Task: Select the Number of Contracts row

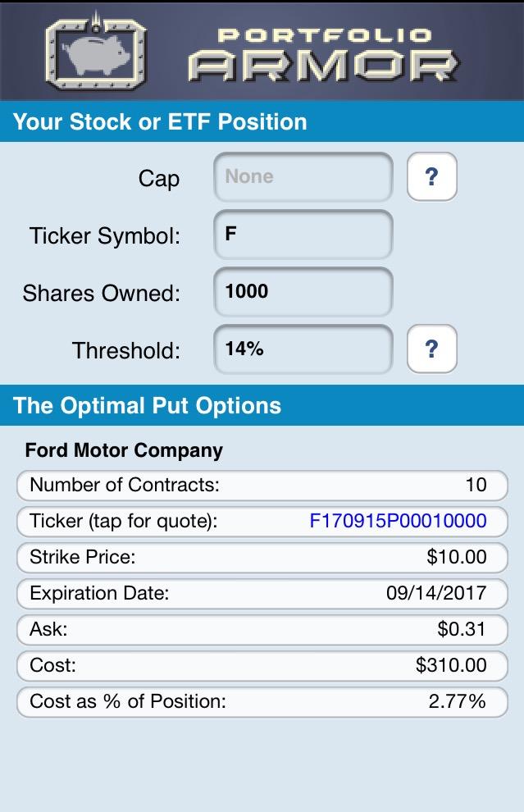Action: point(262,486)
